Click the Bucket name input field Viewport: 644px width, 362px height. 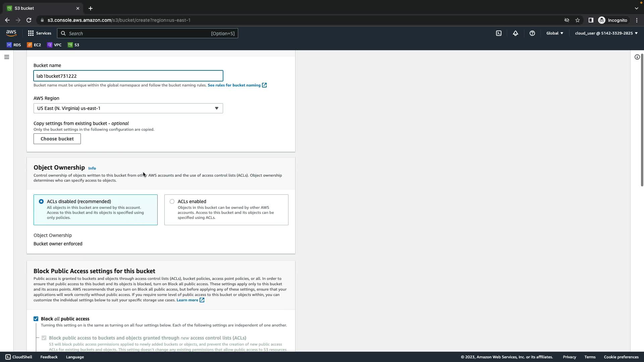tap(128, 76)
